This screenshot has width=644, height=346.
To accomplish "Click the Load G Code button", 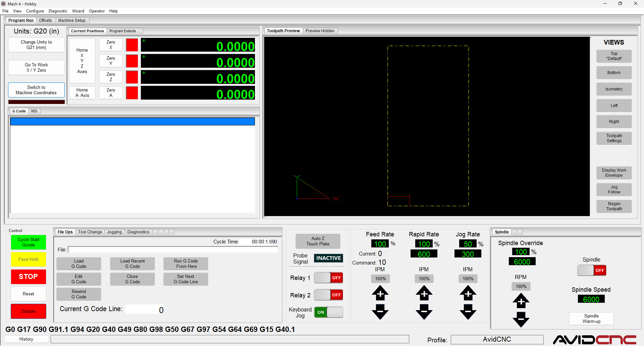I will click(x=79, y=264).
